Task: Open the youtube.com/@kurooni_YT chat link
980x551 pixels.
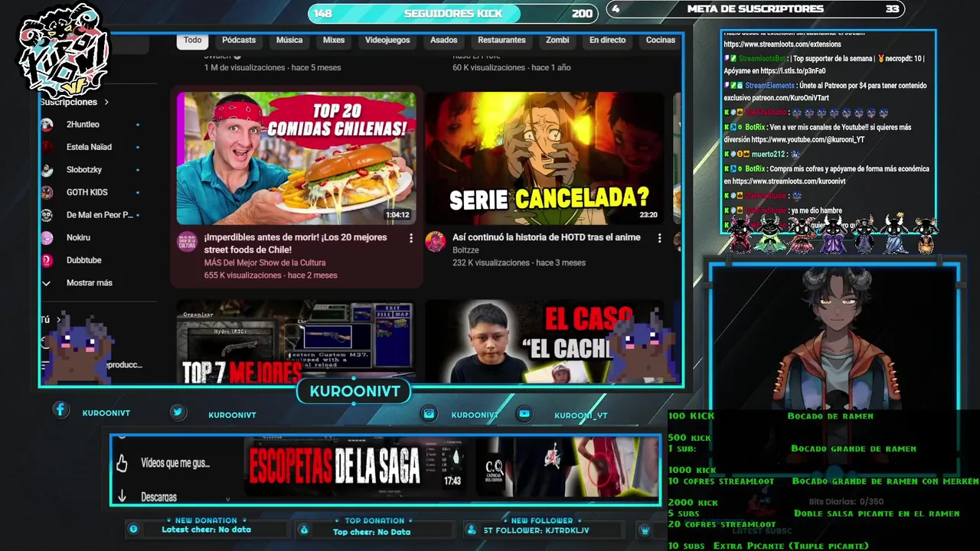Action: [808, 140]
